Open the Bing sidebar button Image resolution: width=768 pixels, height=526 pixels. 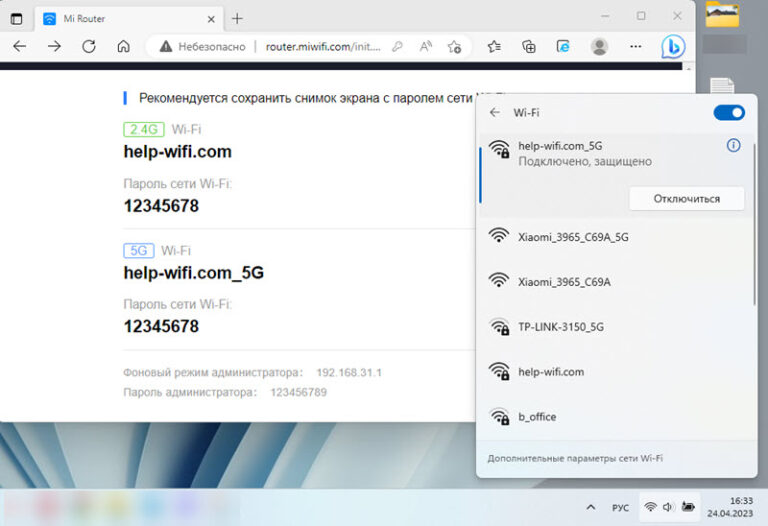pyautogui.click(x=673, y=47)
